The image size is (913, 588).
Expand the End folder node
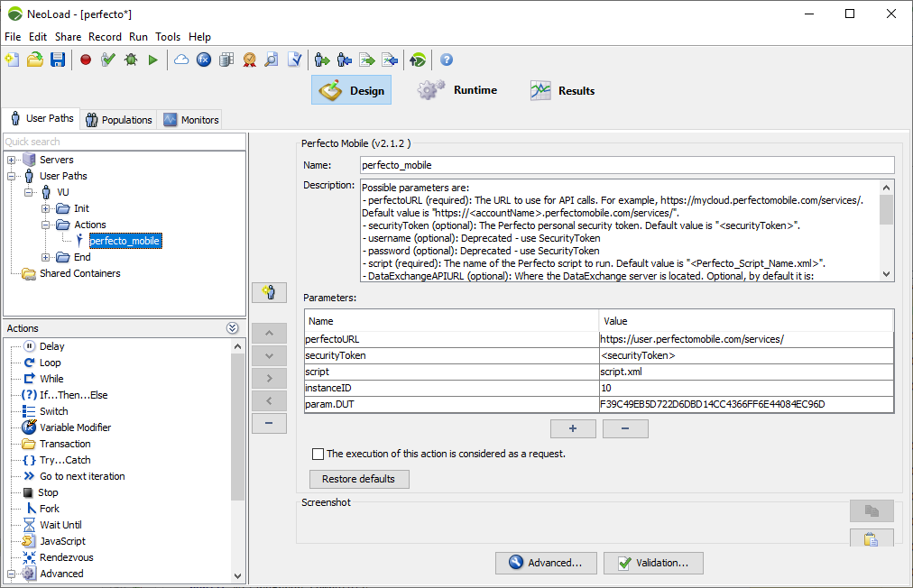pos(45,257)
